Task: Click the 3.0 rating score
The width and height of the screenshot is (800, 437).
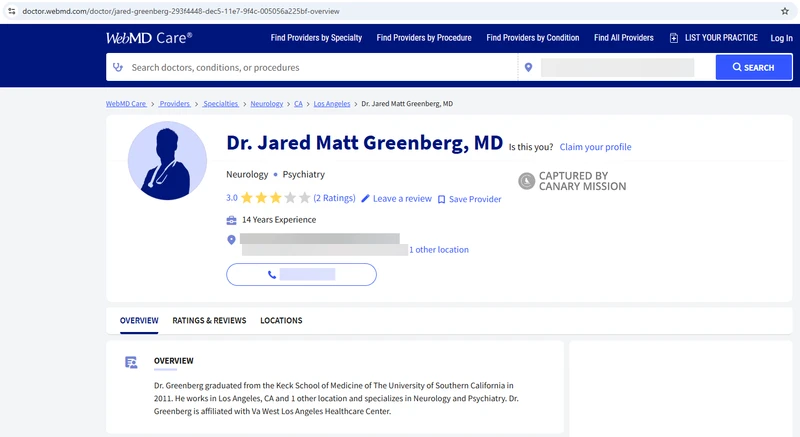Action: click(x=232, y=198)
